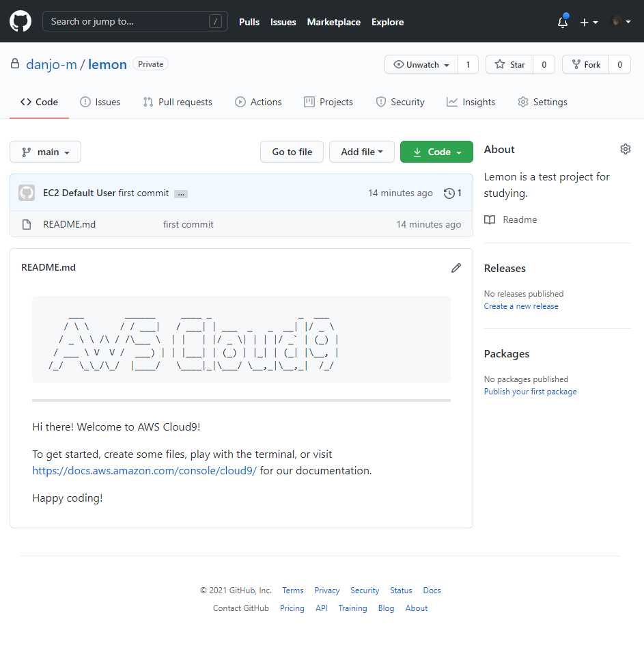Open footer About link
The image size is (644, 652).
[417, 608]
